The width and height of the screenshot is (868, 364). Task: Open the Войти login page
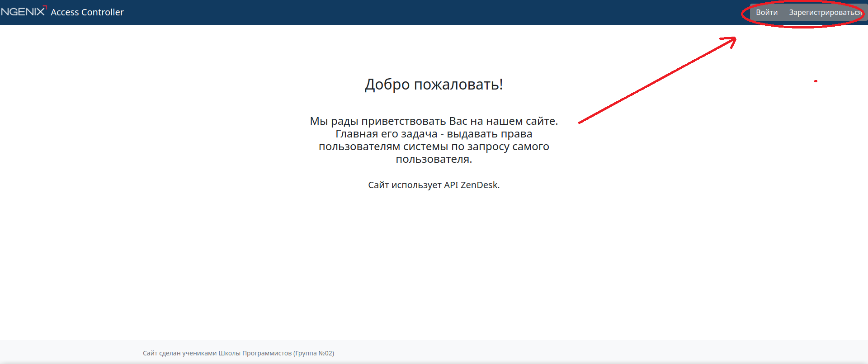767,13
